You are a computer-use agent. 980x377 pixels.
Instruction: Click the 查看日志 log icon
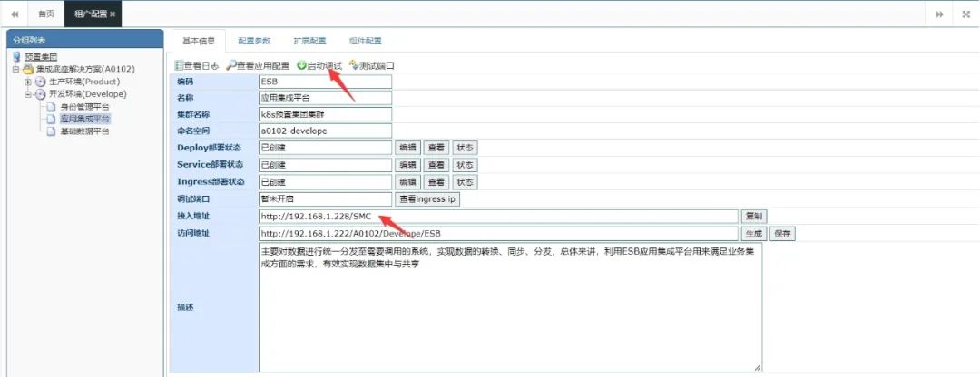pos(179,65)
